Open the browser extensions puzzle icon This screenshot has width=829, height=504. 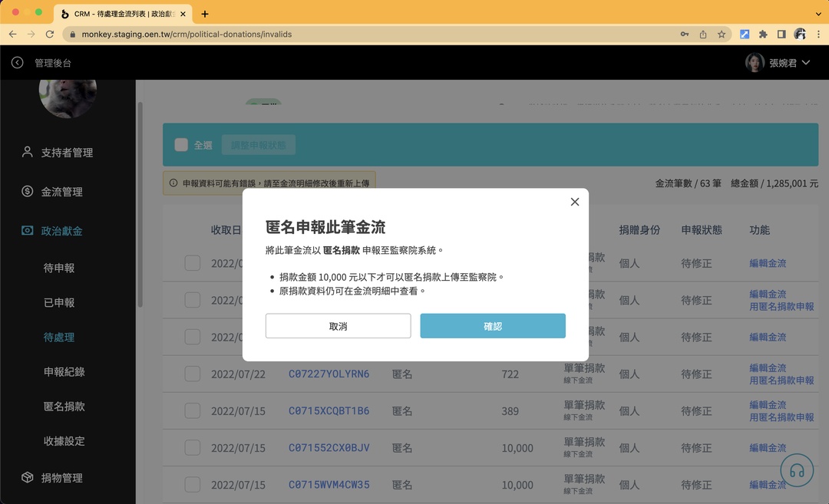coord(764,34)
